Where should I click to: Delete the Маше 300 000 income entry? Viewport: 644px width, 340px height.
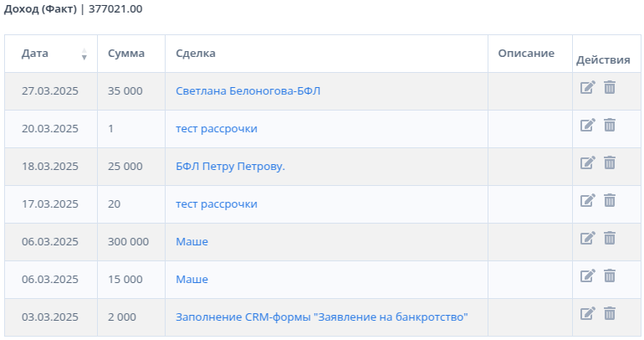click(610, 238)
